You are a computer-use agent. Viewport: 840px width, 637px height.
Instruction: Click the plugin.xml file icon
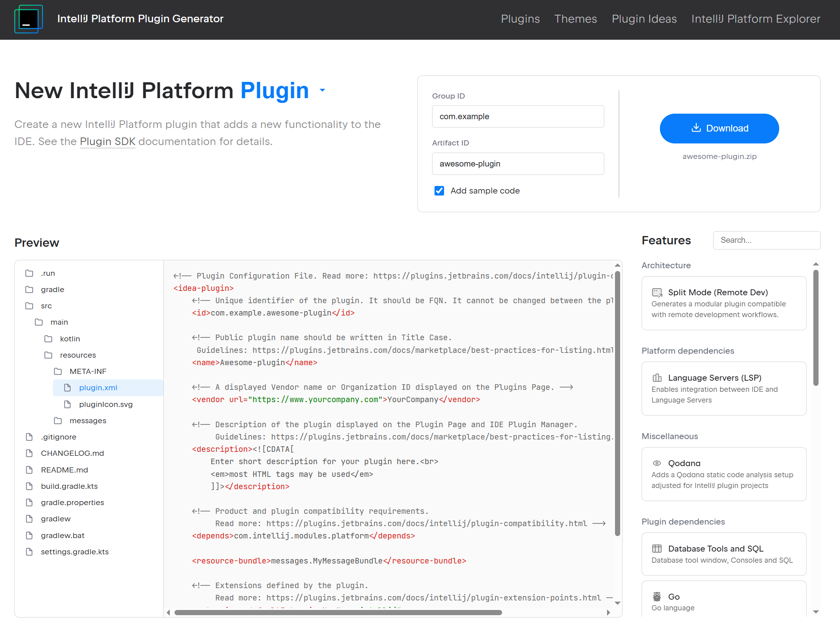click(68, 388)
